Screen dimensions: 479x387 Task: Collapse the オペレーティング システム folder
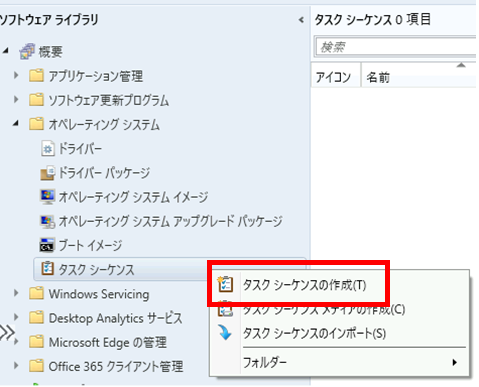tap(16, 124)
